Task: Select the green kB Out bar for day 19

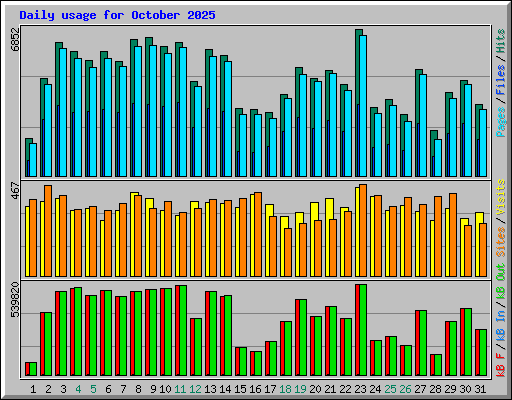Action: click(303, 337)
